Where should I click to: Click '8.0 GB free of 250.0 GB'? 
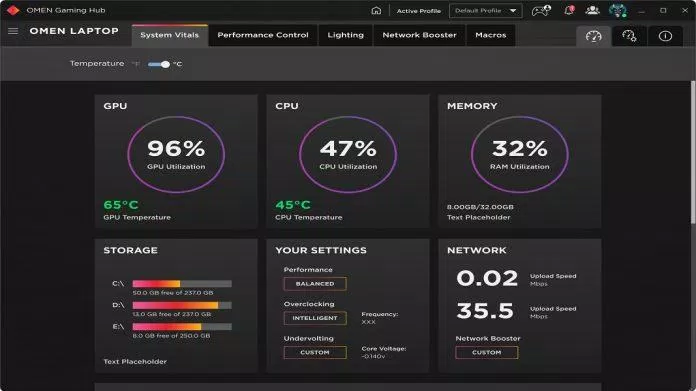point(171,336)
